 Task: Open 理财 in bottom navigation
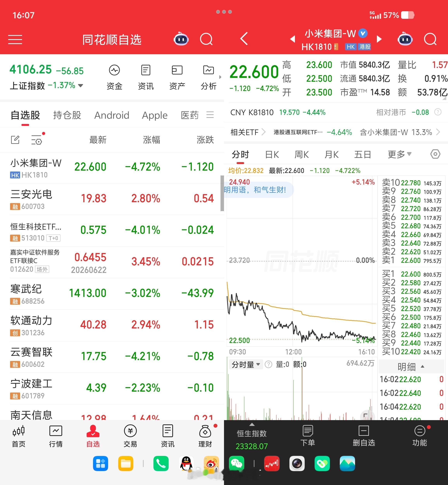coord(205,436)
